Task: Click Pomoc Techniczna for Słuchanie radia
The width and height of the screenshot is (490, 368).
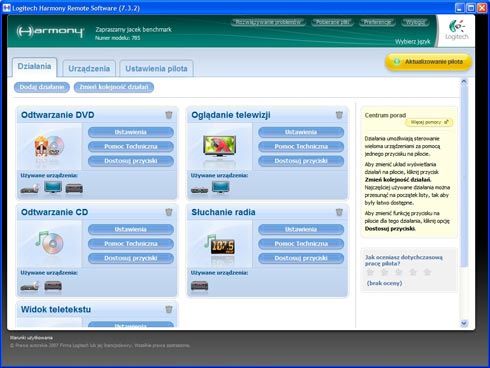Action: click(x=301, y=244)
